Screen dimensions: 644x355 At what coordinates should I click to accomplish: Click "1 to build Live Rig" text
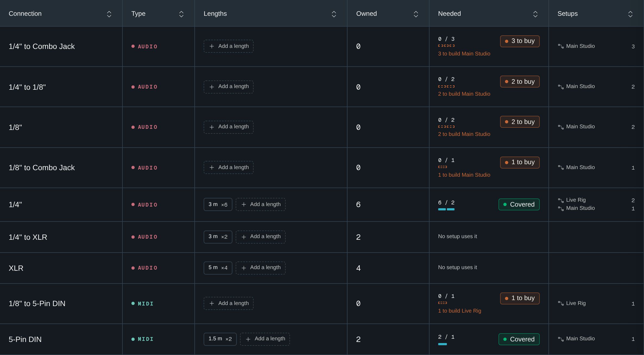tap(459, 311)
